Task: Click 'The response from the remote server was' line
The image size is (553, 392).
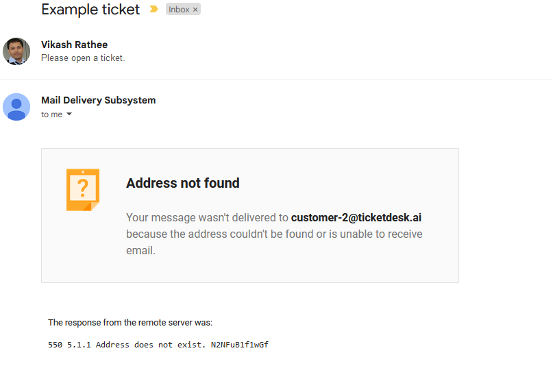Action: click(x=130, y=322)
